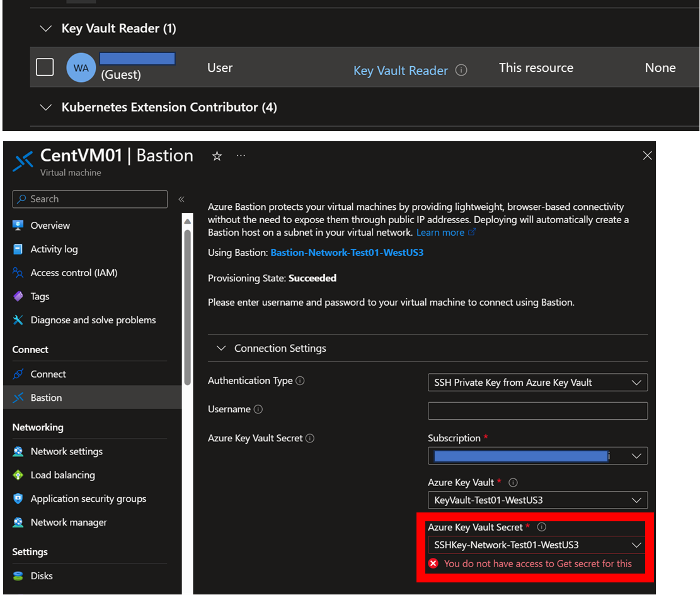Click the Network manager icon
The image size is (700, 595).
[18, 523]
